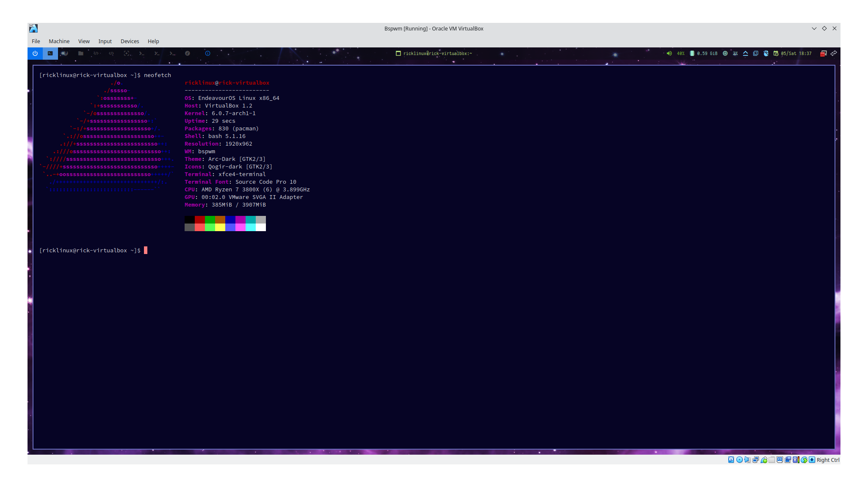Screen dimensions: 868x497
Task: Click the audio status icon in VirtualBox
Action: point(747,460)
